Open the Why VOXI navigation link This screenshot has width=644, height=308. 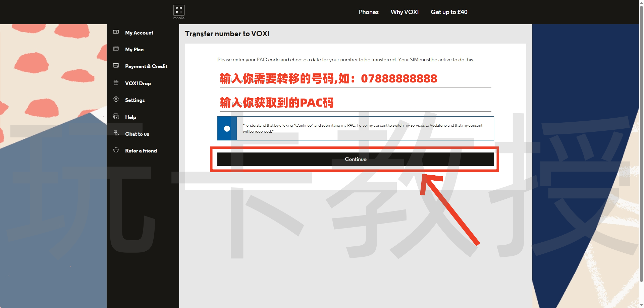pyautogui.click(x=405, y=12)
